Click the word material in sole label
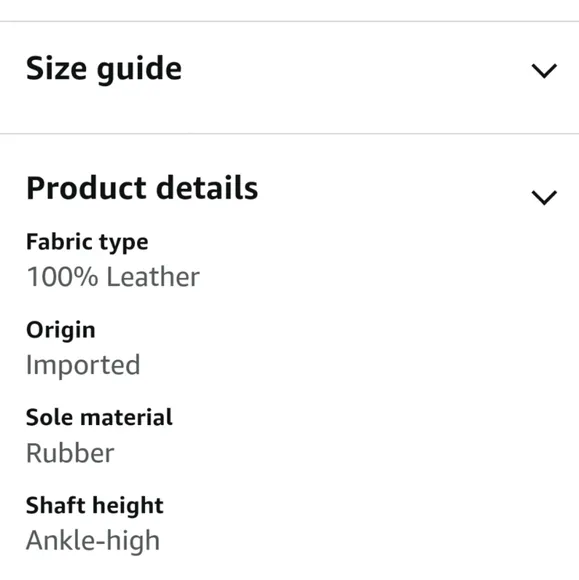 click(126, 418)
